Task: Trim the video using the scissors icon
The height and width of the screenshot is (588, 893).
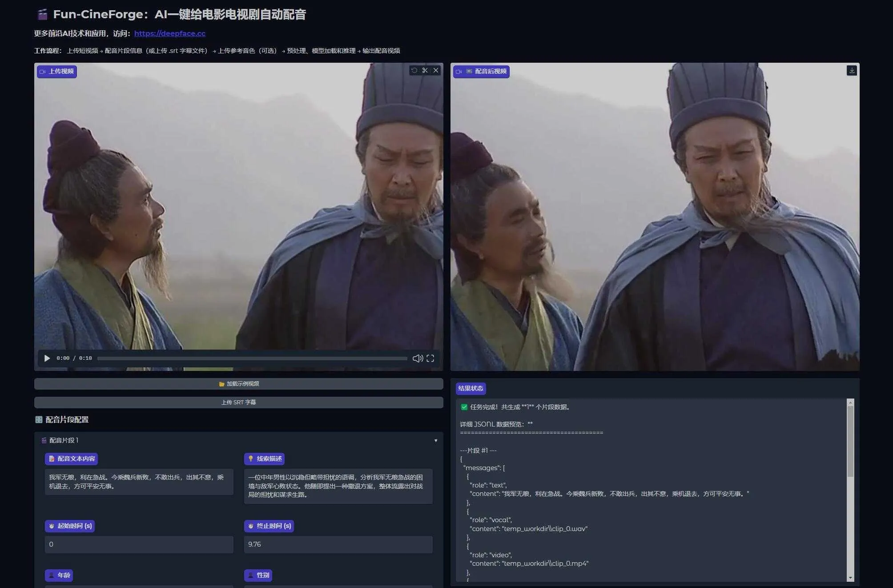Action: pyautogui.click(x=425, y=70)
